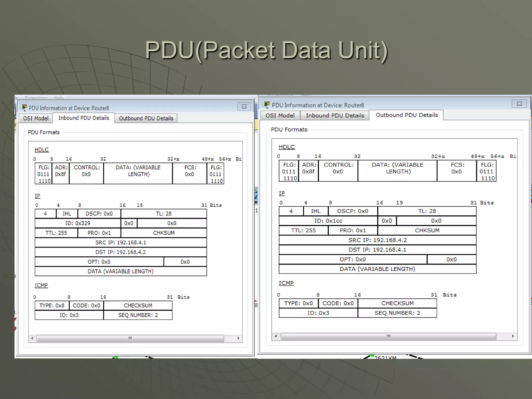Click CHKSUM cell in left IP header
The height and width of the screenshot is (399, 532).
pos(164,233)
